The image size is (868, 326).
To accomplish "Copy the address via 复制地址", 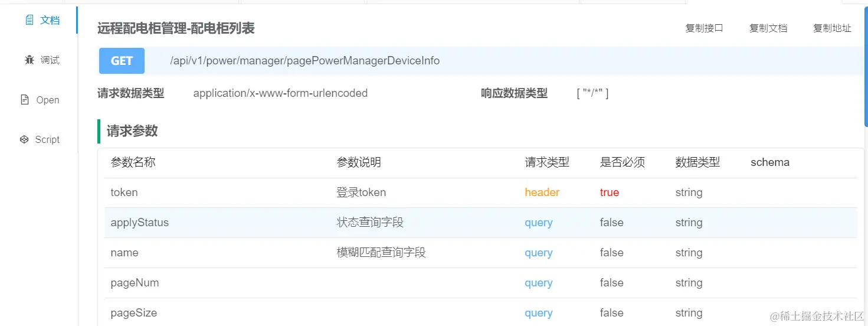I will 832,28.
